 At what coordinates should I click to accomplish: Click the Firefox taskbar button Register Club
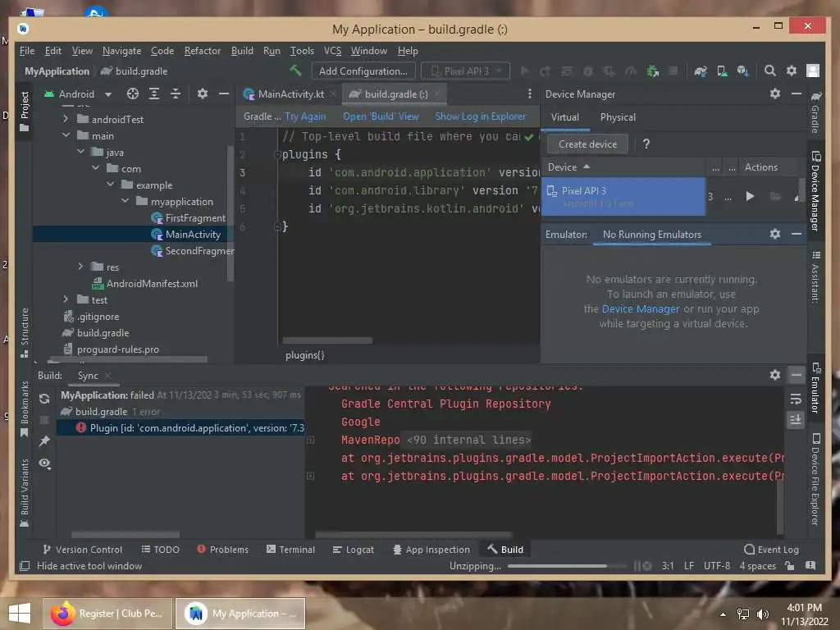point(107,614)
